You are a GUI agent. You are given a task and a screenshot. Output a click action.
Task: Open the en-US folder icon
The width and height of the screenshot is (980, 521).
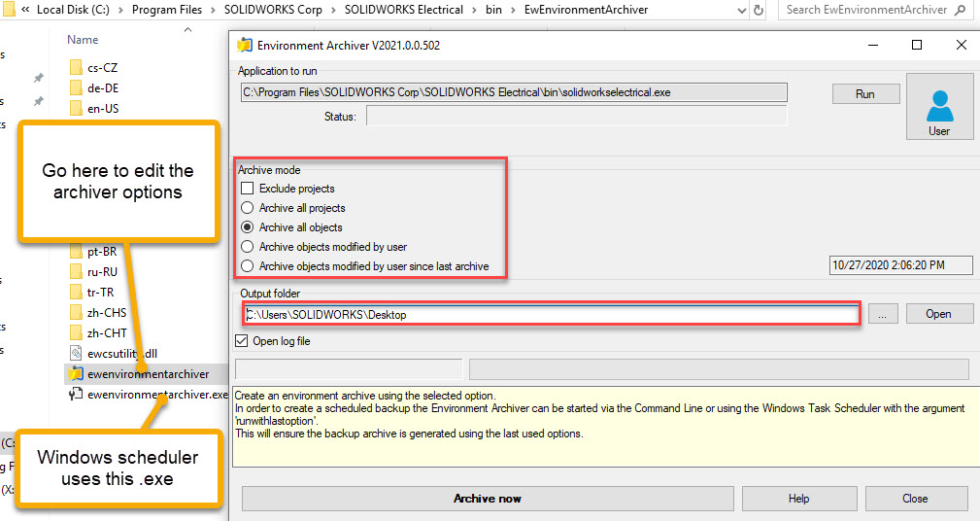(x=77, y=108)
